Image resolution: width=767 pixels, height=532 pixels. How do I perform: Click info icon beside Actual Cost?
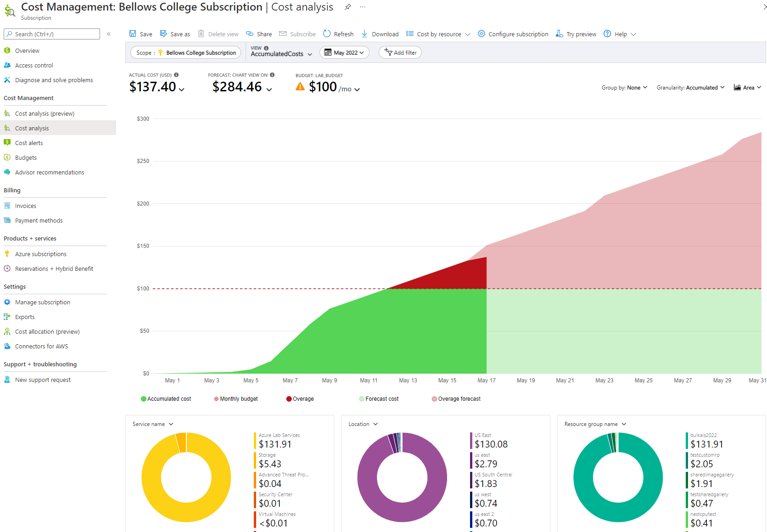click(176, 75)
